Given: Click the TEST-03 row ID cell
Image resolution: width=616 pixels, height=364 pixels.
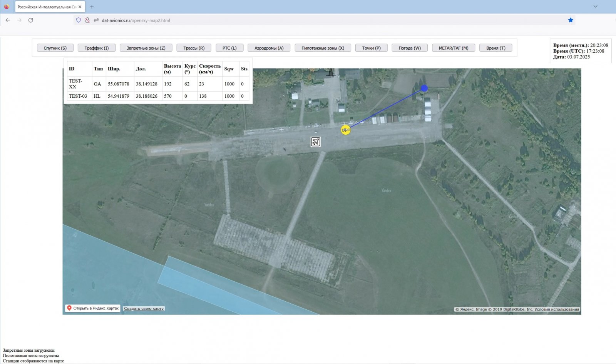Looking at the screenshot, I should [x=80, y=96].
